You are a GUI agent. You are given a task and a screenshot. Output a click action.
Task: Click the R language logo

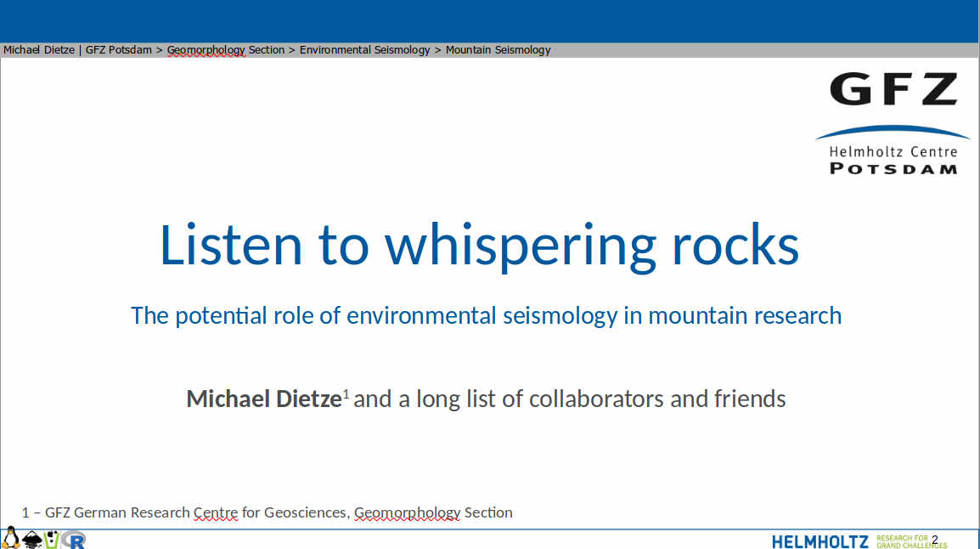[x=75, y=540]
